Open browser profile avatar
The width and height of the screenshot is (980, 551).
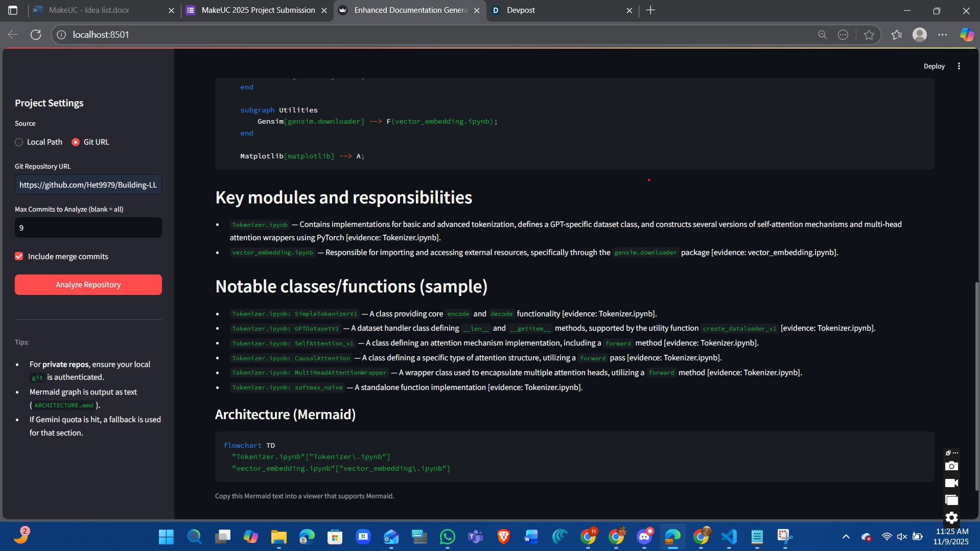920,35
